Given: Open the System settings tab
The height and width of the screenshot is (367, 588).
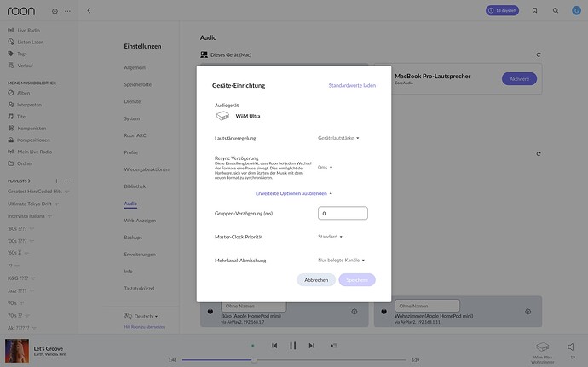Looking at the screenshot, I should (131, 118).
